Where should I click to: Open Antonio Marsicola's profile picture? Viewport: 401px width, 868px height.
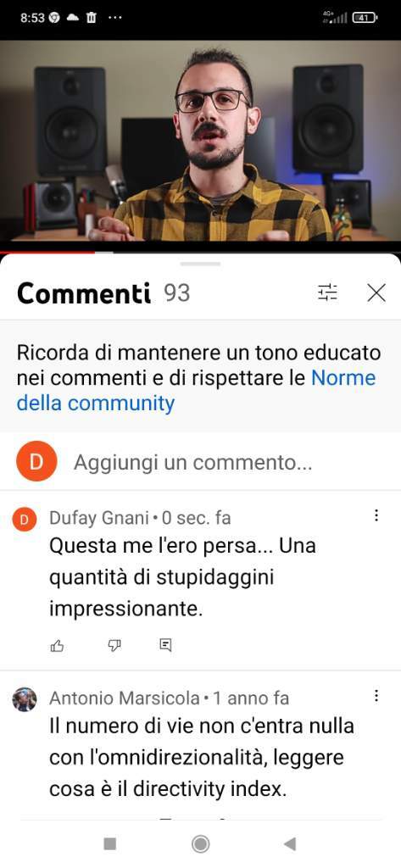click(x=25, y=699)
